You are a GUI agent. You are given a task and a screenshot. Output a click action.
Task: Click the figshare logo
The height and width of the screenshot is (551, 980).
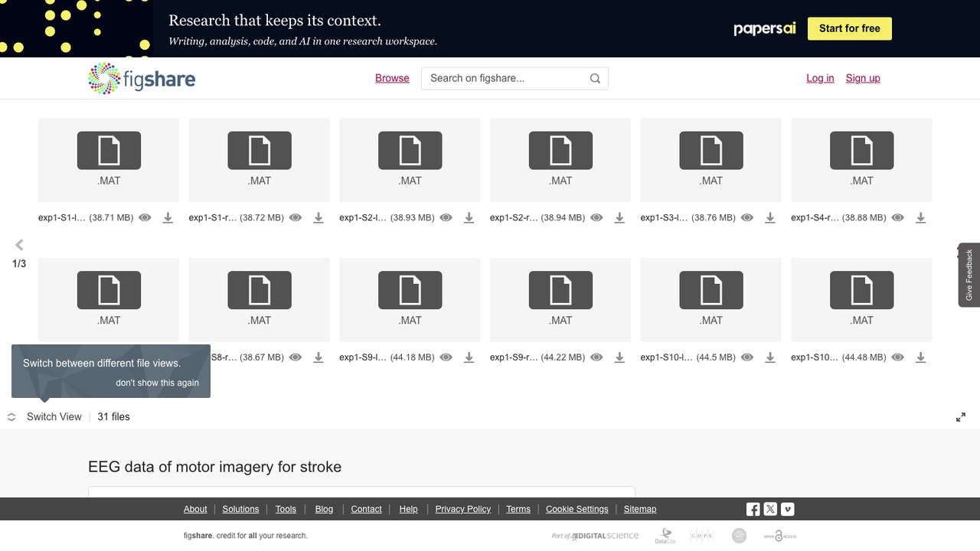click(142, 78)
